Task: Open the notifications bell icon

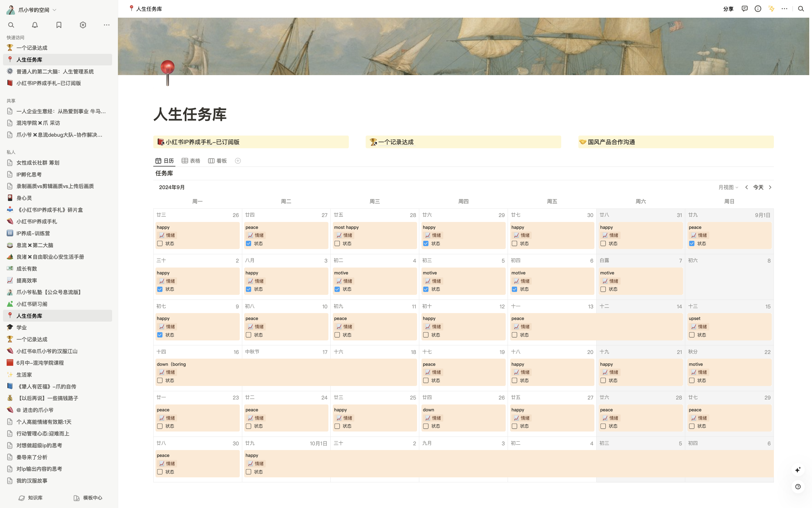Action: tap(35, 25)
